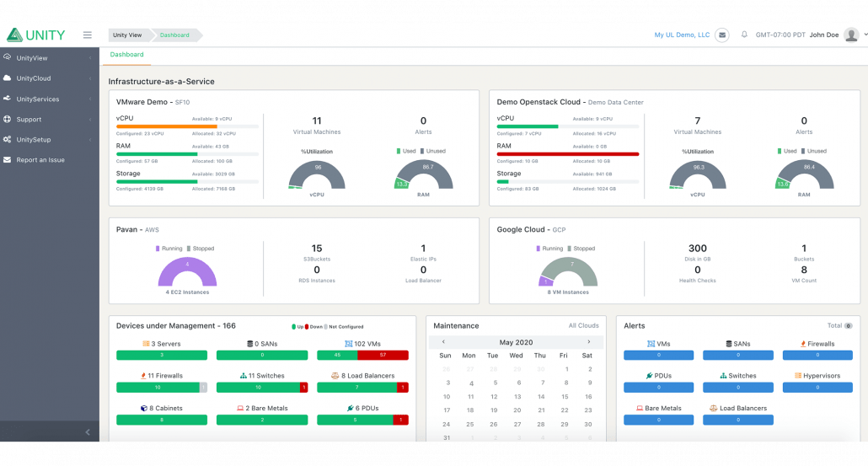Go to previous month in calendar
This screenshot has width=868, height=466.
[443, 342]
